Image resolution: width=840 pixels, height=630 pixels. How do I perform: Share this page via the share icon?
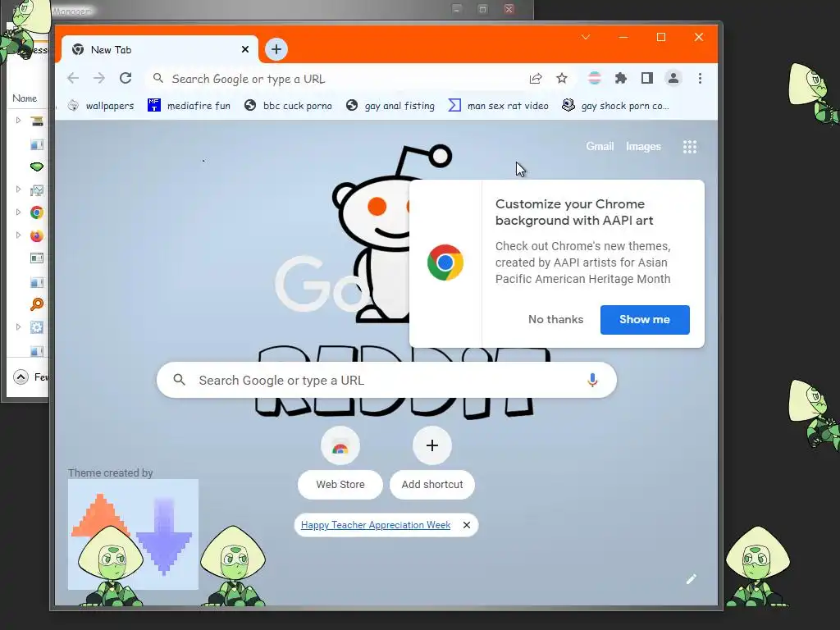(x=536, y=79)
